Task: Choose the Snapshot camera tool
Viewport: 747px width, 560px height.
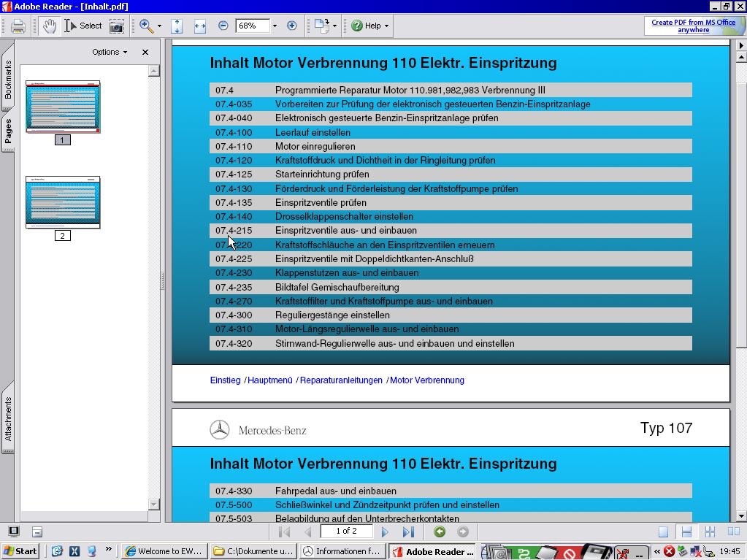Action: (x=116, y=26)
